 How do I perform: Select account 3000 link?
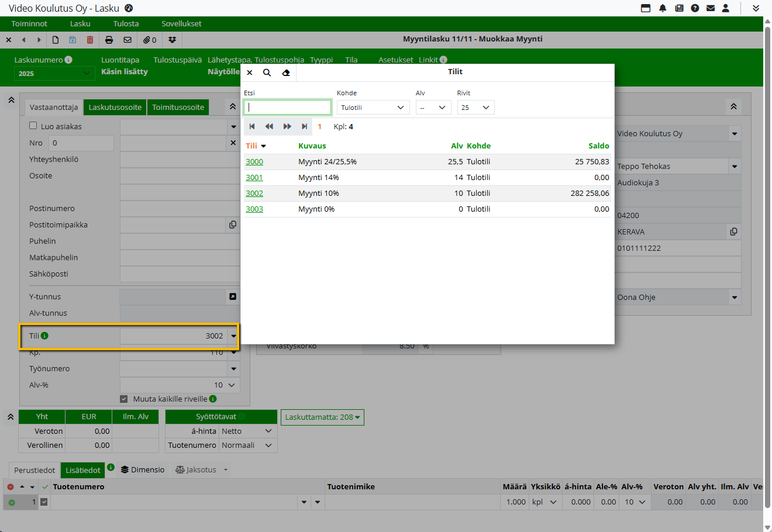click(x=254, y=162)
